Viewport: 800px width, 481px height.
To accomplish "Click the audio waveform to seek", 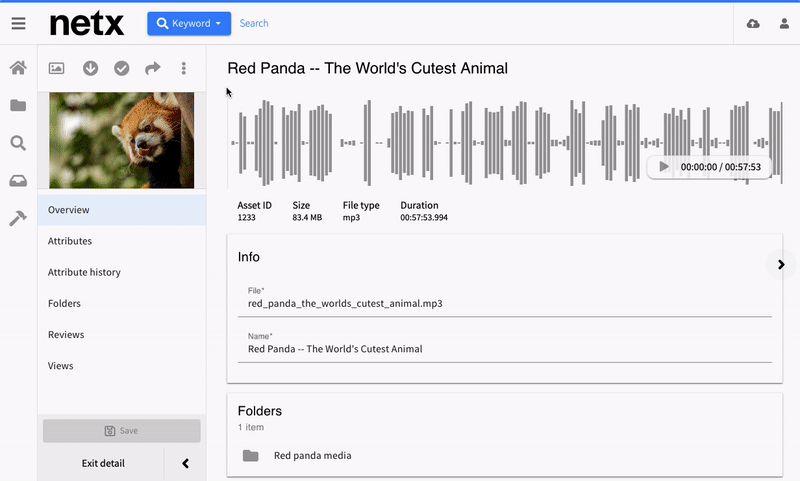I will [x=505, y=143].
